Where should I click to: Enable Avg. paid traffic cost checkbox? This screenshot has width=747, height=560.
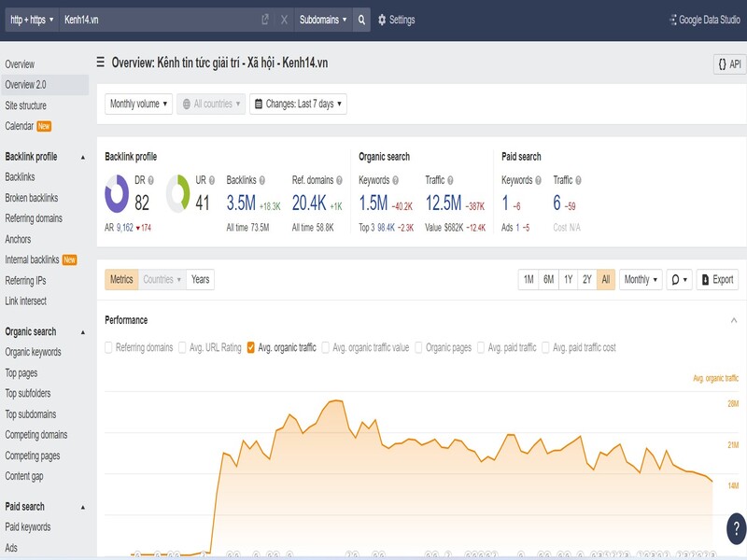click(545, 347)
